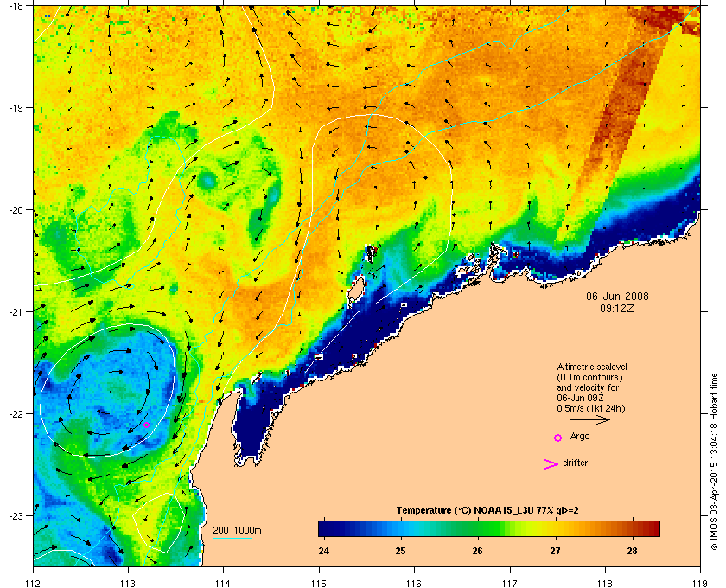
Task: Click the longitude axis label 112
Action: pyautogui.click(x=34, y=583)
